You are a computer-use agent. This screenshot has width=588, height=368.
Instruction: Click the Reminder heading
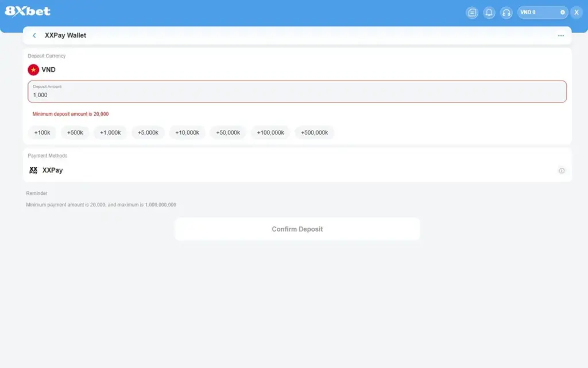37,193
